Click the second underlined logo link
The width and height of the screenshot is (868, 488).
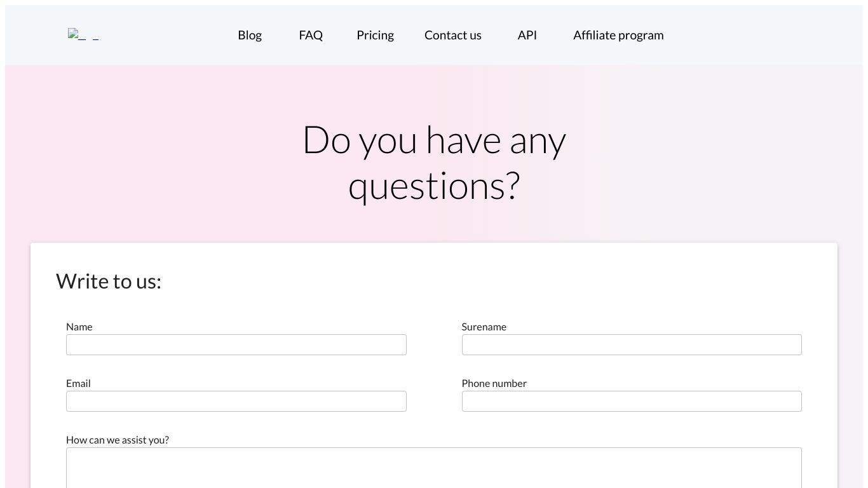tap(95, 36)
